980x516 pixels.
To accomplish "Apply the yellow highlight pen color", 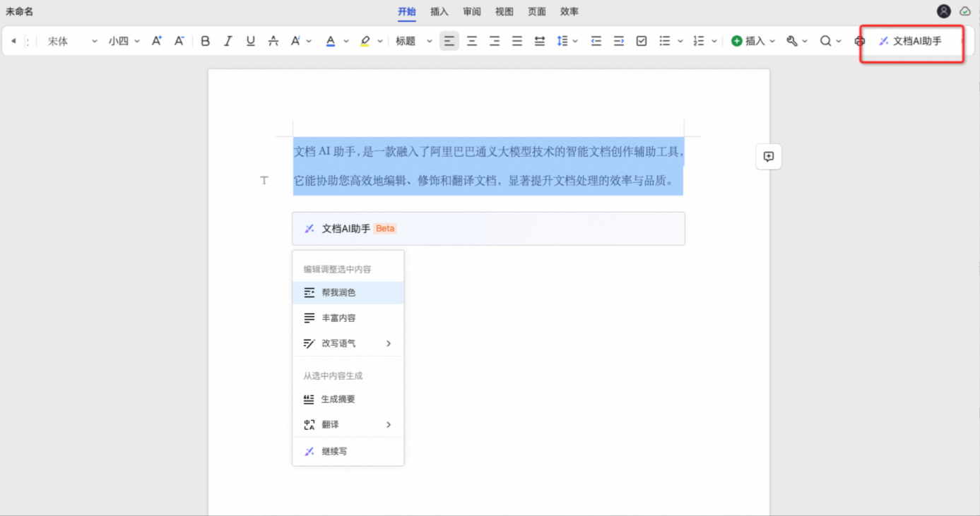I will tap(365, 41).
